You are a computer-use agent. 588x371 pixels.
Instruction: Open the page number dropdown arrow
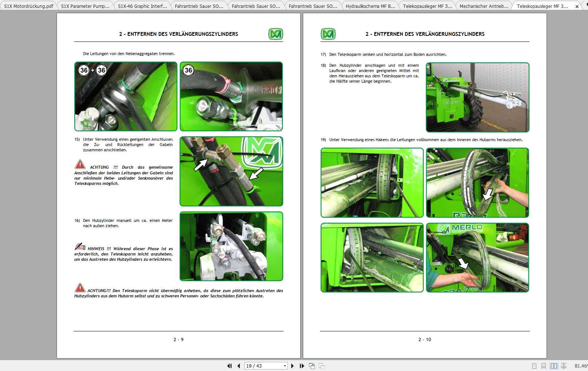click(x=285, y=366)
